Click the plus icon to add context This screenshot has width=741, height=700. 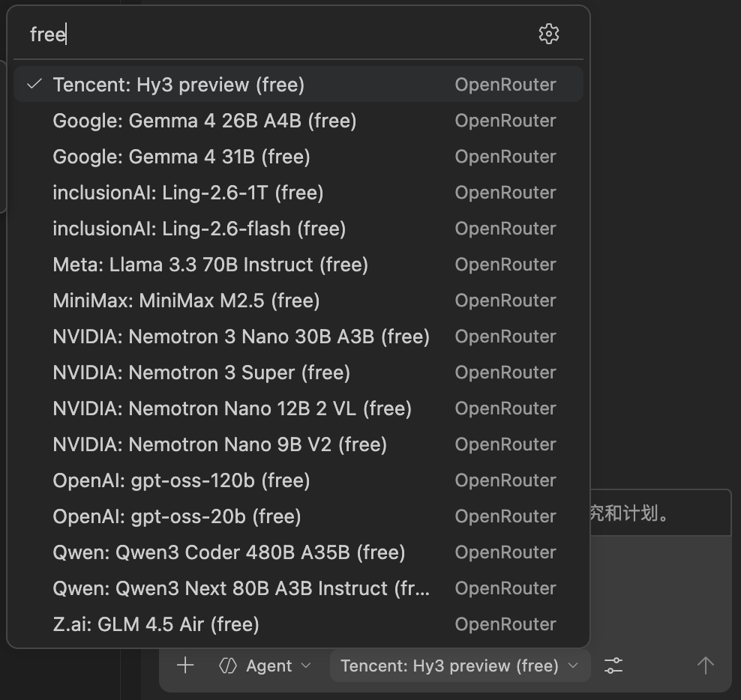coord(185,666)
